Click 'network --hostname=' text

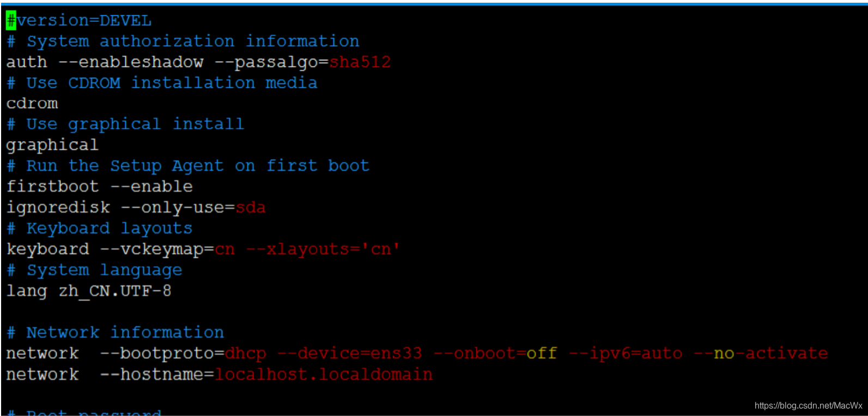(110, 375)
